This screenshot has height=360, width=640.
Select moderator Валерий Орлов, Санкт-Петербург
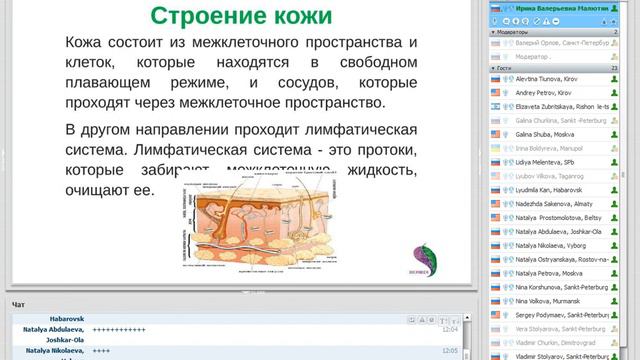pyautogui.click(x=554, y=43)
